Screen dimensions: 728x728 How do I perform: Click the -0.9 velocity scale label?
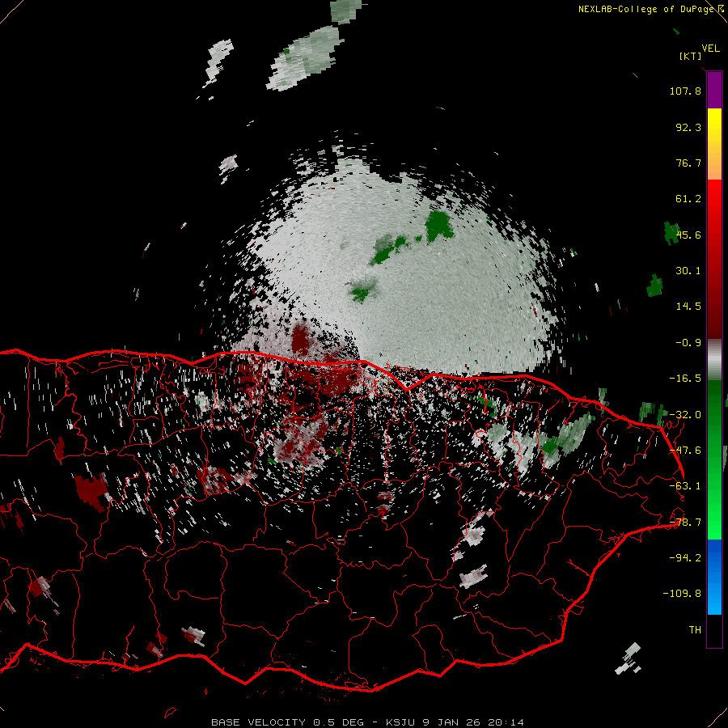688,343
